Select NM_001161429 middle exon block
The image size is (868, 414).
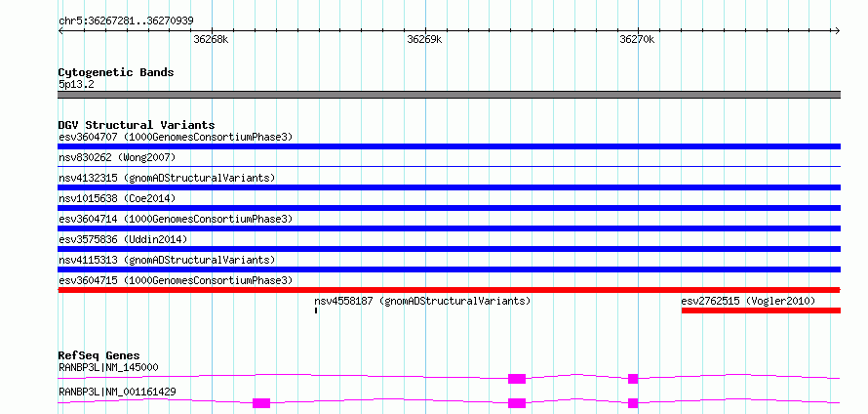[517, 403]
